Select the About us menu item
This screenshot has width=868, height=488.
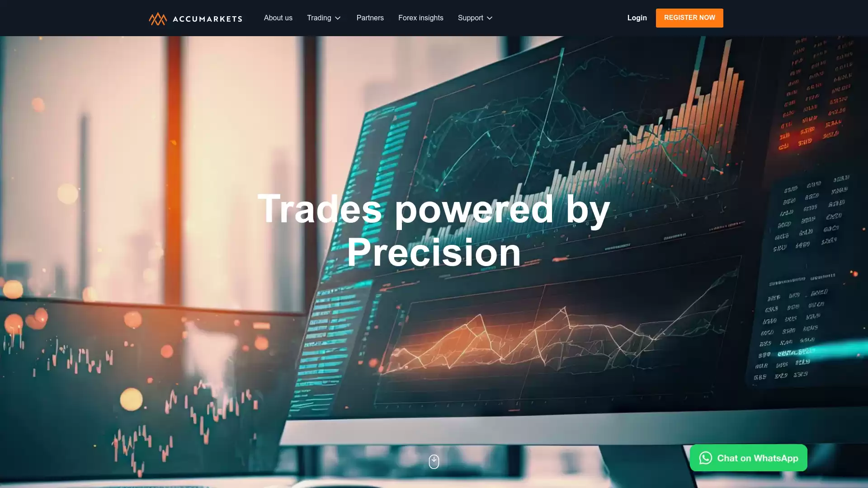coord(278,18)
